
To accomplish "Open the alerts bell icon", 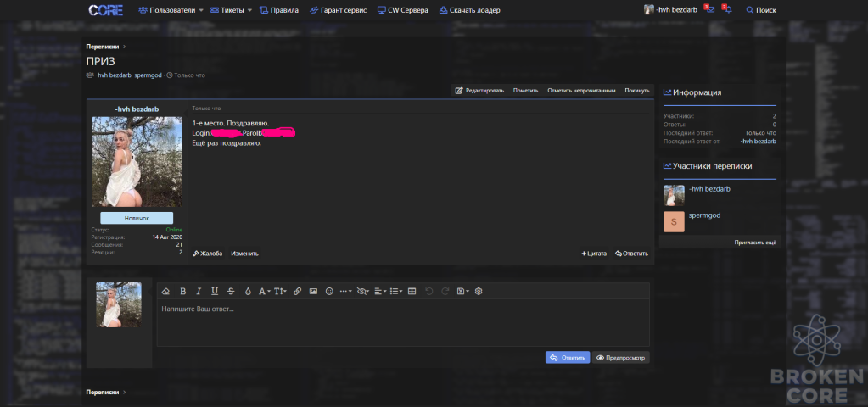I will 728,10.
